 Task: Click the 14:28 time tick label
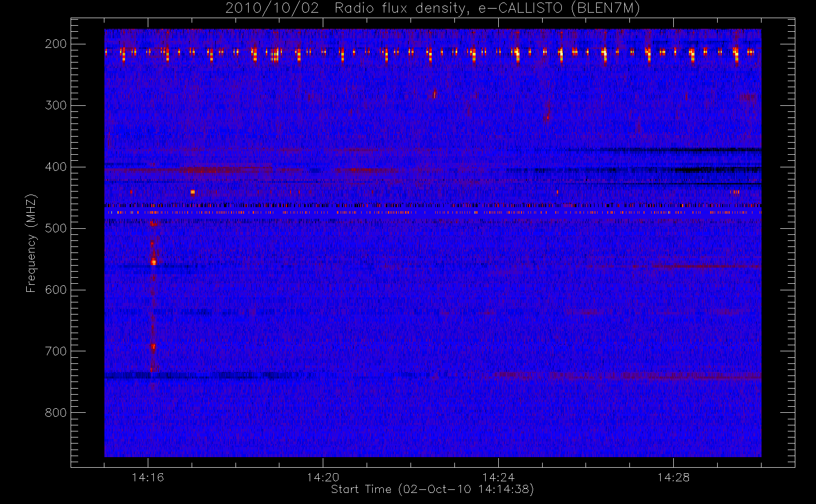point(673,477)
